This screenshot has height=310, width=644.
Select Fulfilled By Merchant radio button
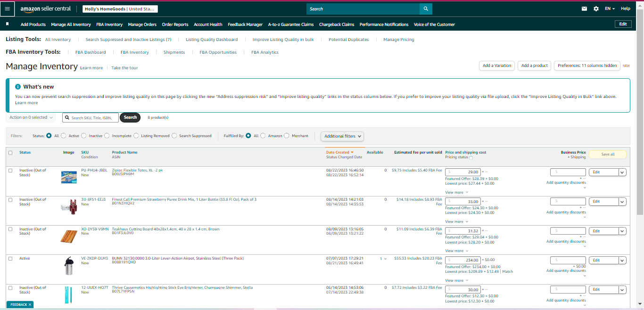tap(287, 136)
